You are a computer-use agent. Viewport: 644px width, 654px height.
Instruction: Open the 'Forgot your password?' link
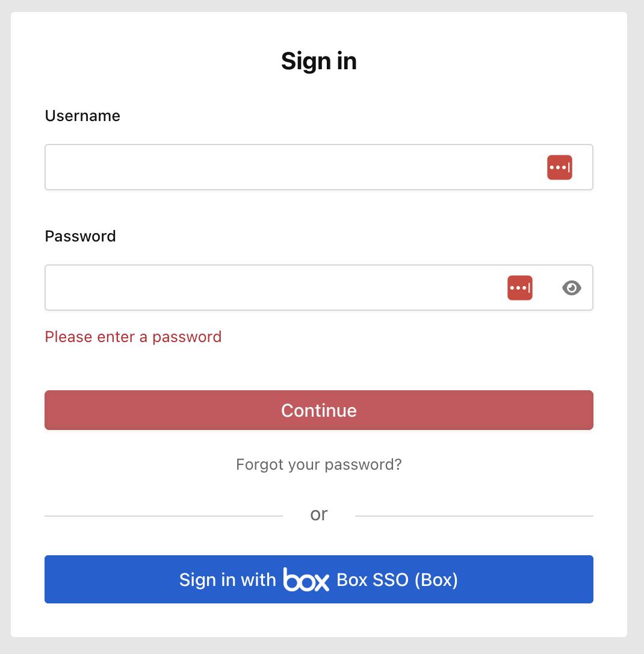pyautogui.click(x=318, y=464)
